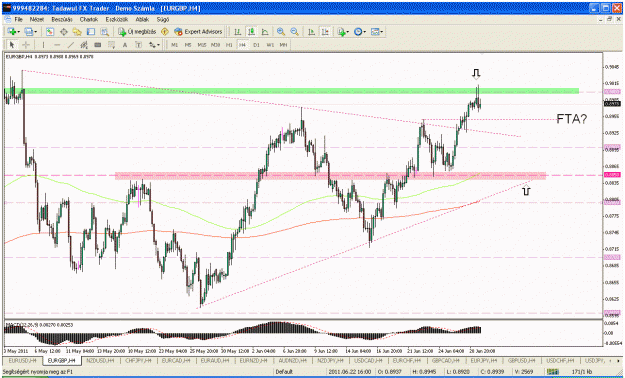Select the cursor arrow tool
Viewport: 625px width, 378px height.
point(12,45)
